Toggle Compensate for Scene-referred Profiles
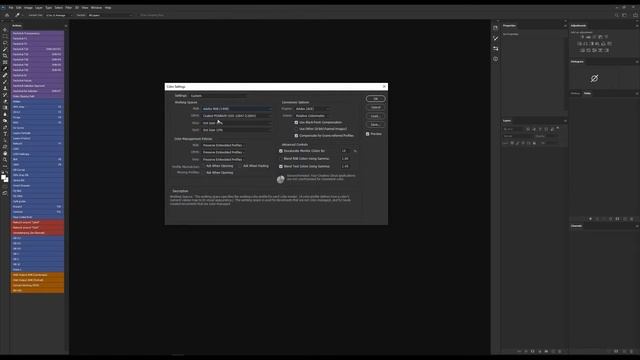The width and height of the screenshot is (640, 360). pyautogui.click(x=296, y=136)
